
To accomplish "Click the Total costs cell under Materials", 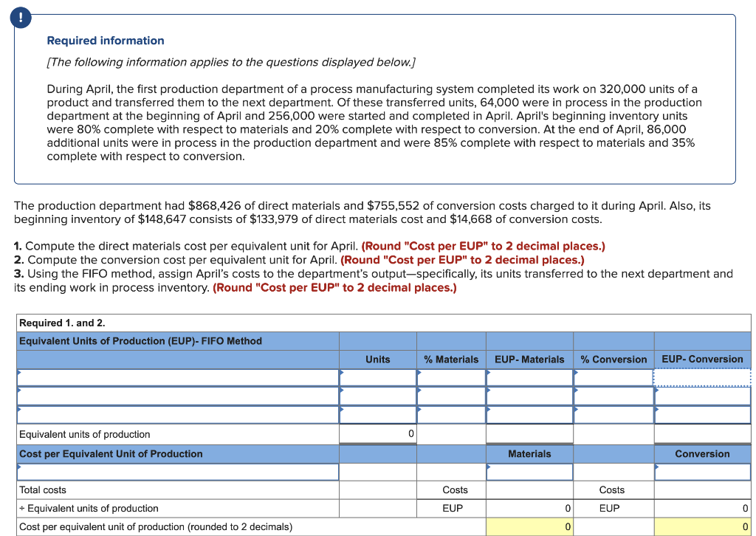I will pyautogui.click(x=529, y=489).
